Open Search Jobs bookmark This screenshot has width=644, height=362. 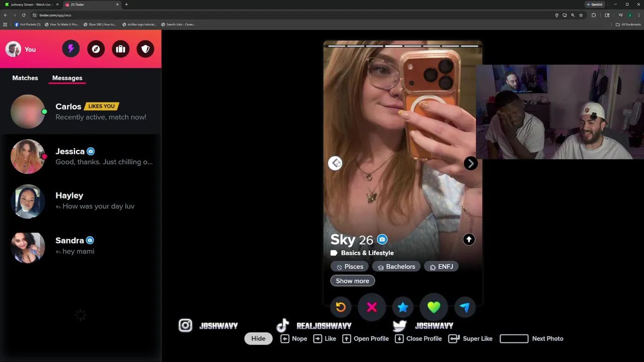pyautogui.click(x=178, y=24)
